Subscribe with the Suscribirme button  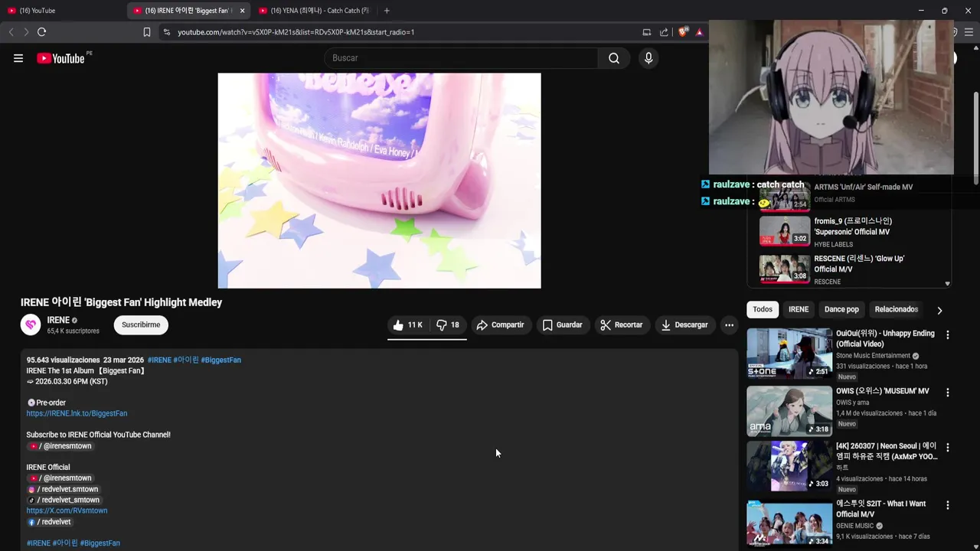click(141, 325)
